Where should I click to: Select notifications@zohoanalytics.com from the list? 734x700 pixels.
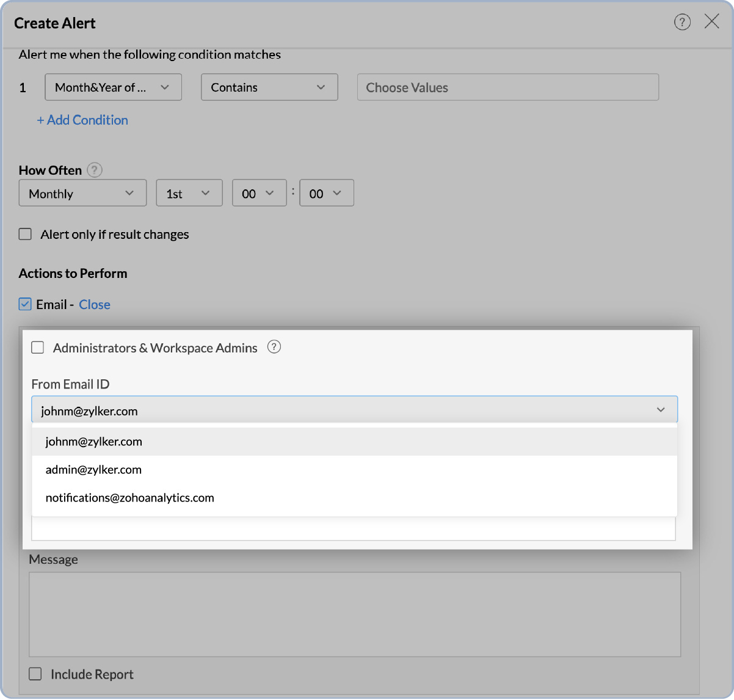(129, 497)
